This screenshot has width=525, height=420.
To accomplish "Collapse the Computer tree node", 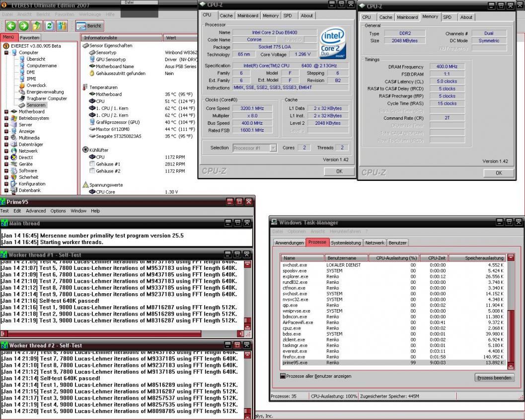I will coord(6,53).
